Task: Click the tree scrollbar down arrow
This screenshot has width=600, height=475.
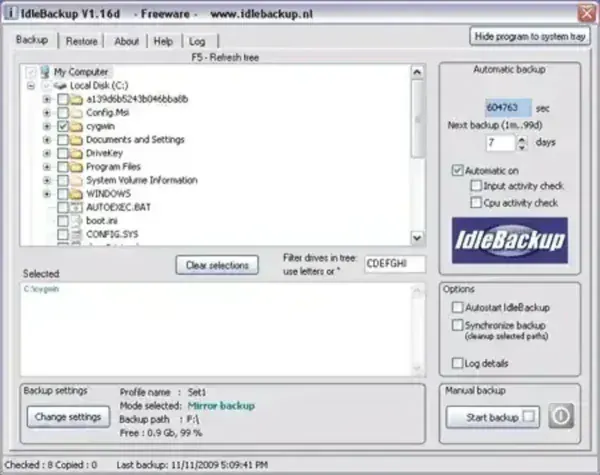Action: (417, 238)
